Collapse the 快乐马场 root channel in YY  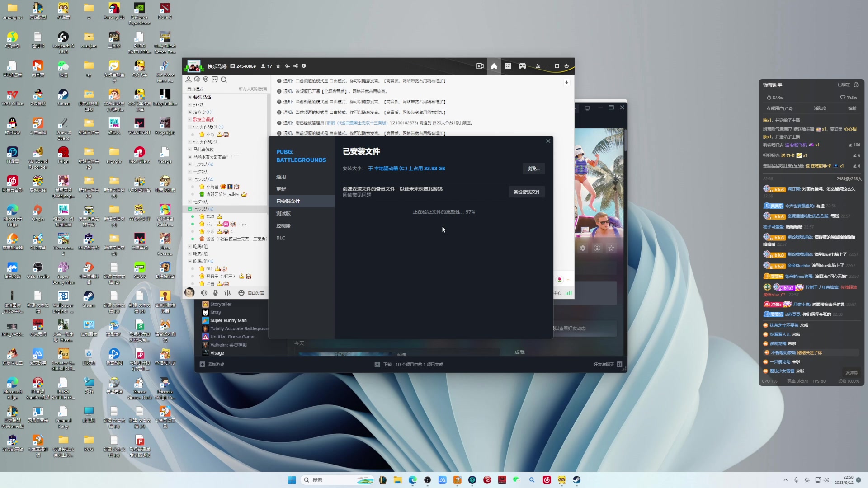click(190, 97)
